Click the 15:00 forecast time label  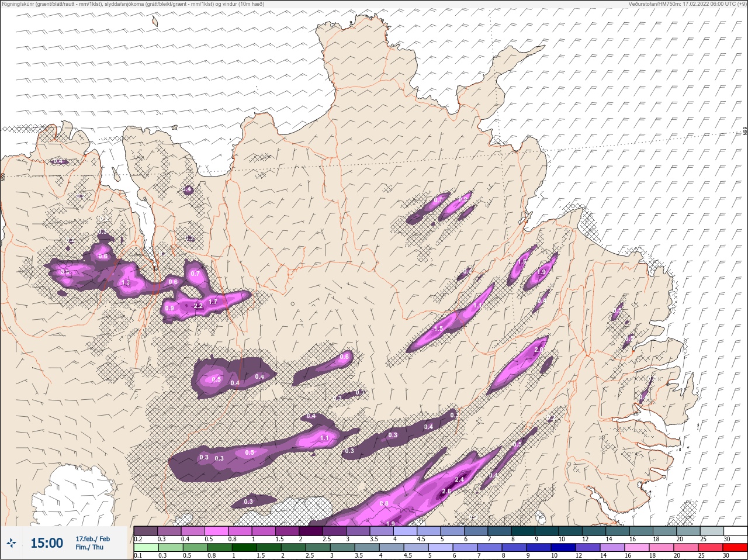point(47,543)
